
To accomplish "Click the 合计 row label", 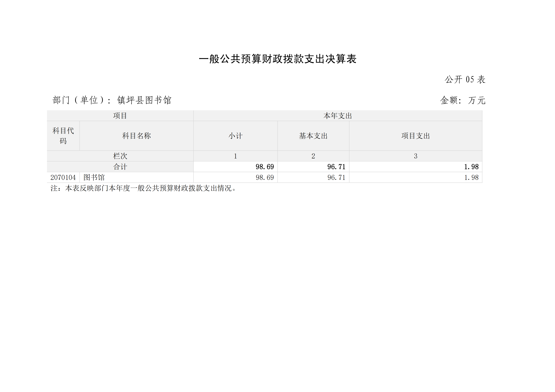I will pos(120,167).
